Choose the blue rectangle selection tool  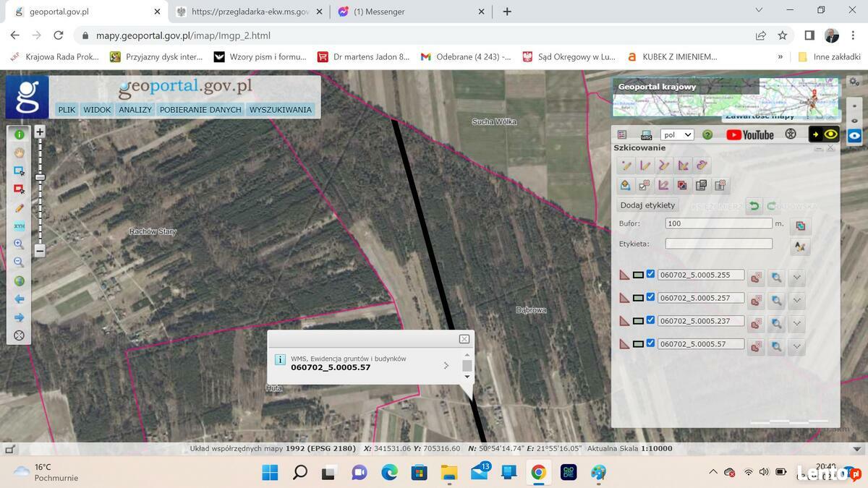tap(20, 171)
